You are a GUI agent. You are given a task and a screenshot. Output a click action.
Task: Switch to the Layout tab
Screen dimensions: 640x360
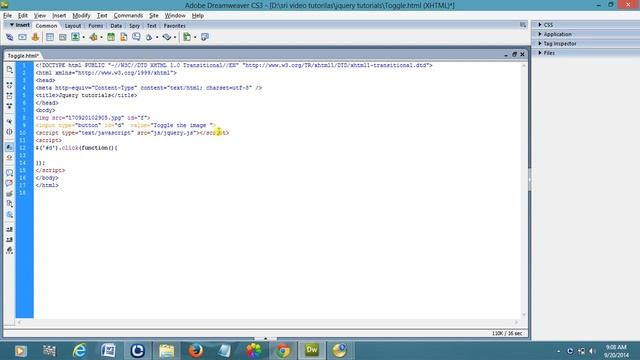click(x=73, y=26)
